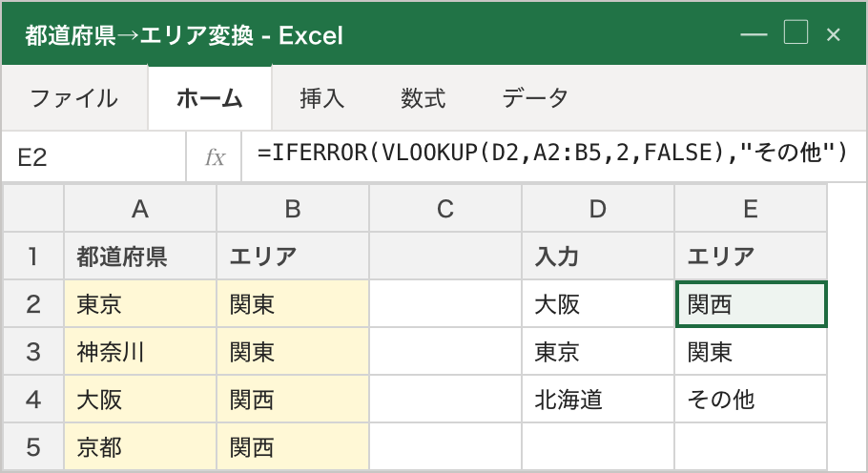Image resolution: width=868 pixels, height=473 pixels.
Task: Select empty cell E5
Action: (751, 447)
